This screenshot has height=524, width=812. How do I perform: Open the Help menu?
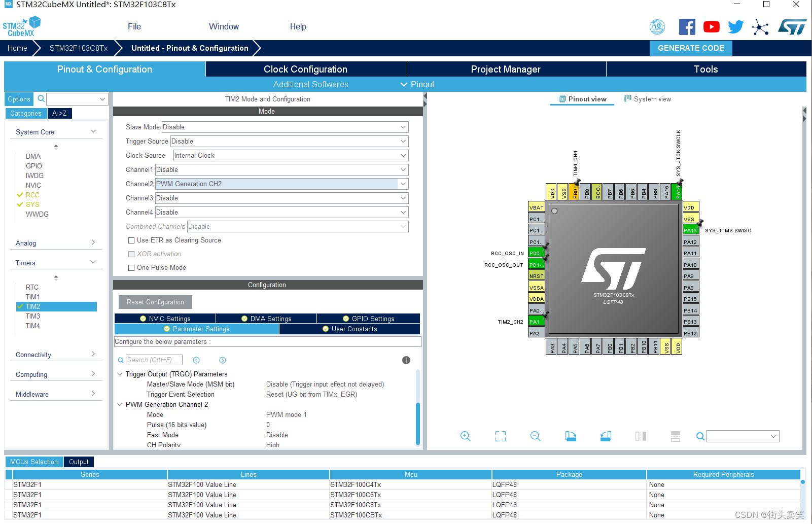click(298, 26)
